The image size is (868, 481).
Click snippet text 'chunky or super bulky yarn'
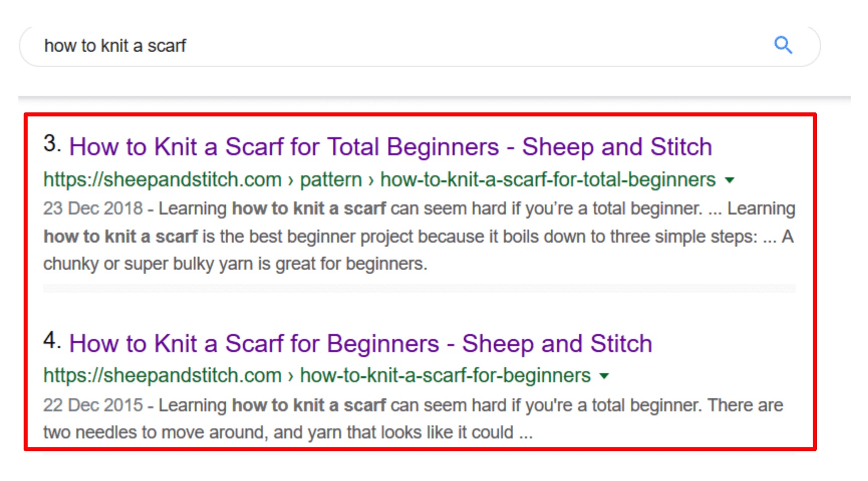148,264
